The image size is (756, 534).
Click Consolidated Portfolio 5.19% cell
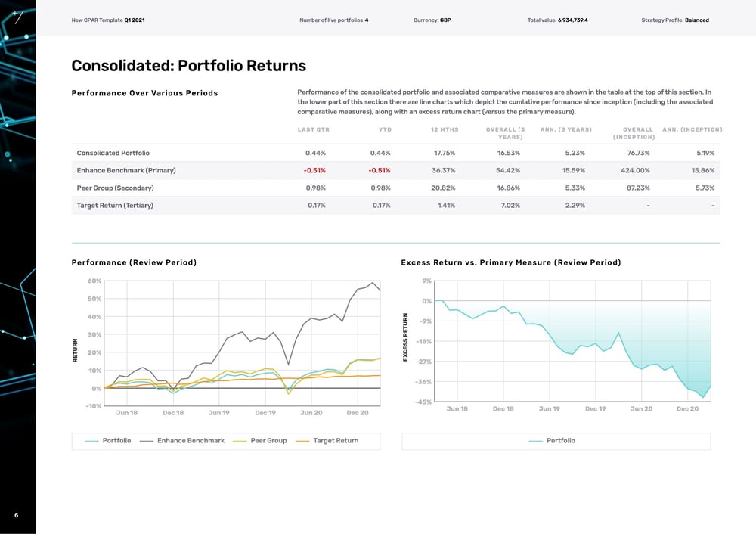705,153
